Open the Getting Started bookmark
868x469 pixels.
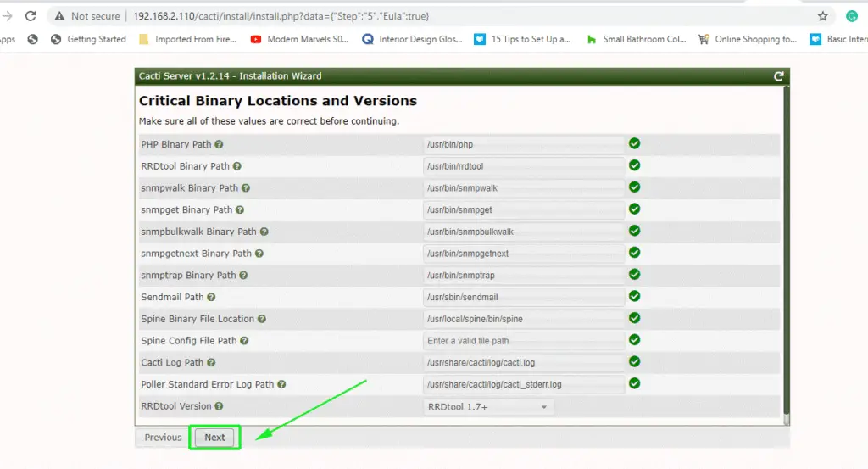point(88,39)
